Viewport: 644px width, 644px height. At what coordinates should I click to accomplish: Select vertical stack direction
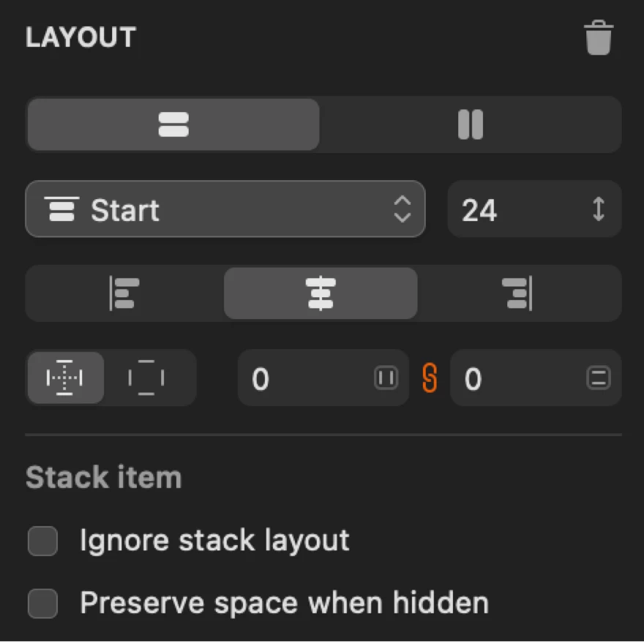point(173,124)
